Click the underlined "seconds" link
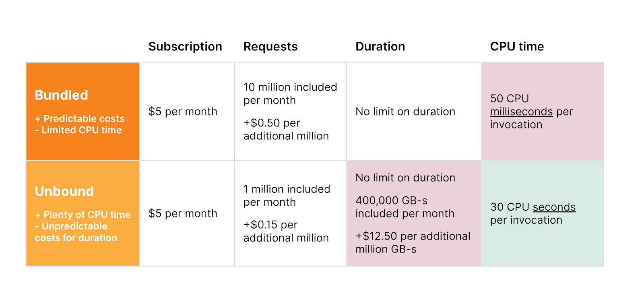Screen dimensions: 644x304 click(x=554, y=207)
